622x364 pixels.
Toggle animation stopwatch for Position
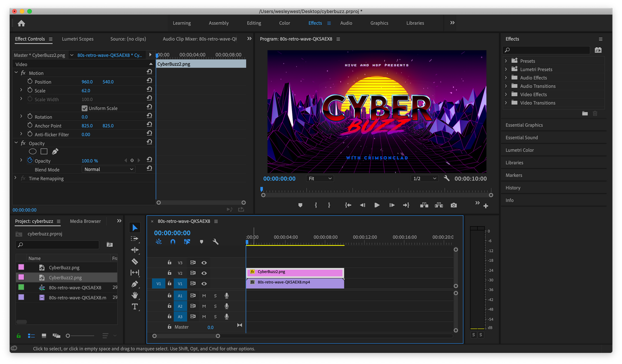[x=30, y=82]
